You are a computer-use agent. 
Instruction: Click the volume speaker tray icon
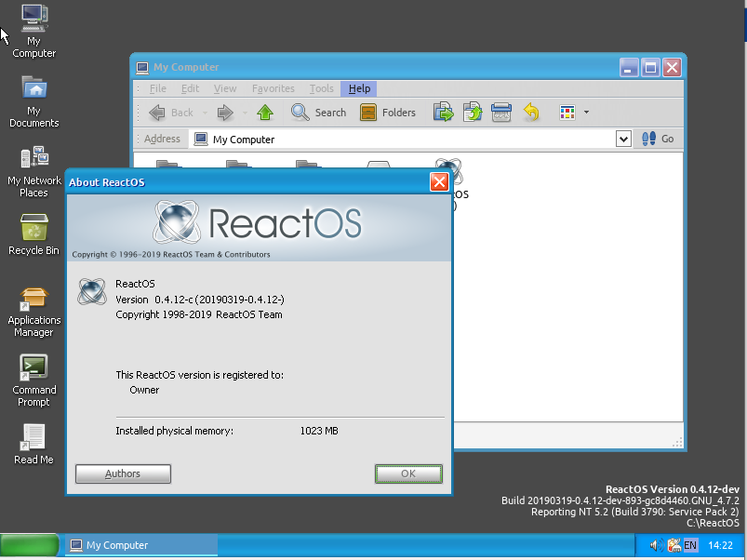pyautogui.click(x=656, y=545)
